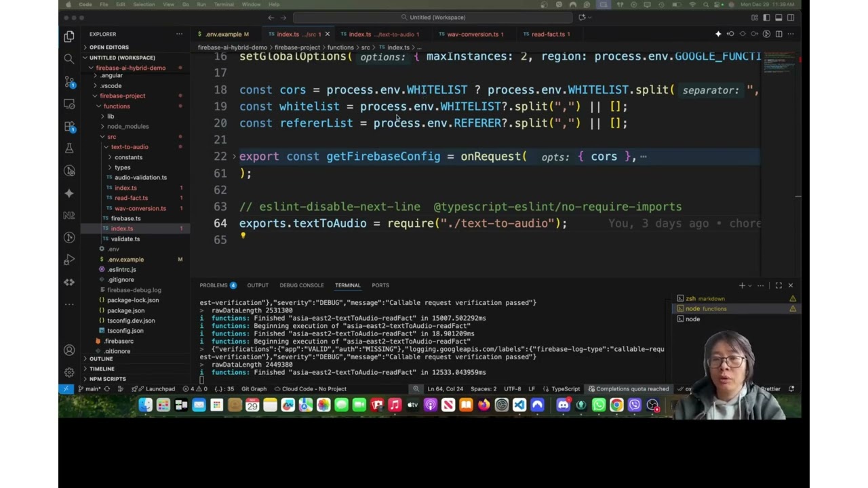Click Completions quota reached status item

[x=628, y=389]
